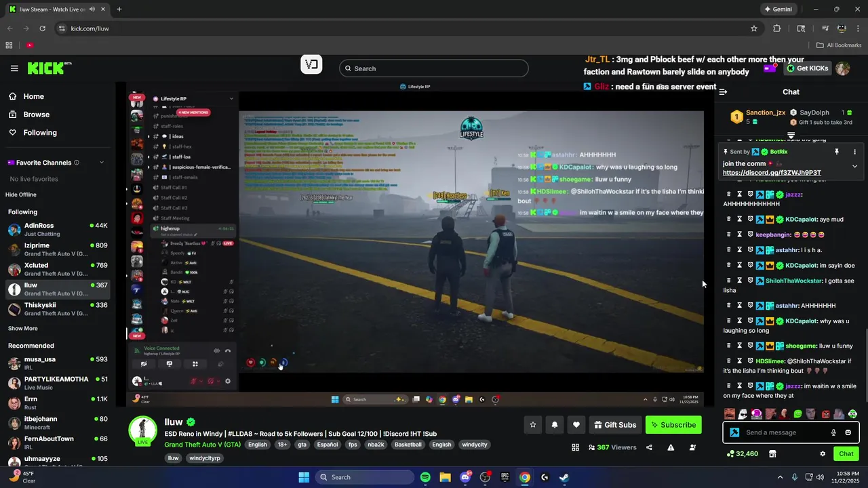Expand the gift leaderboard handle
Viewport: 868px width, 488px height.
[x=791, y=136]
